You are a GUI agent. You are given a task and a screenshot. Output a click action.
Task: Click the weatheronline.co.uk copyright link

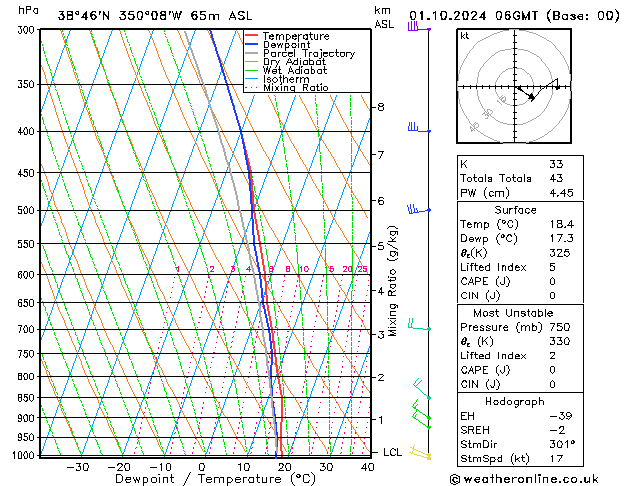point(524,479)
